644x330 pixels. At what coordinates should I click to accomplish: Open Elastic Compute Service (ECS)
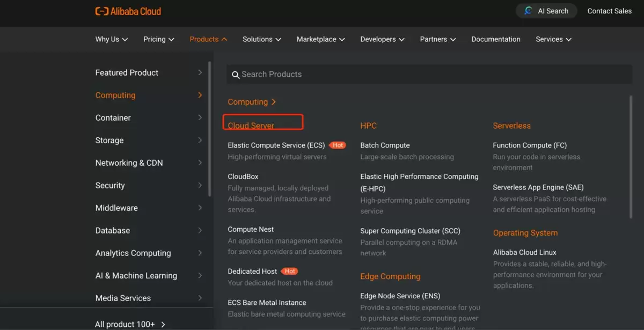276,145
